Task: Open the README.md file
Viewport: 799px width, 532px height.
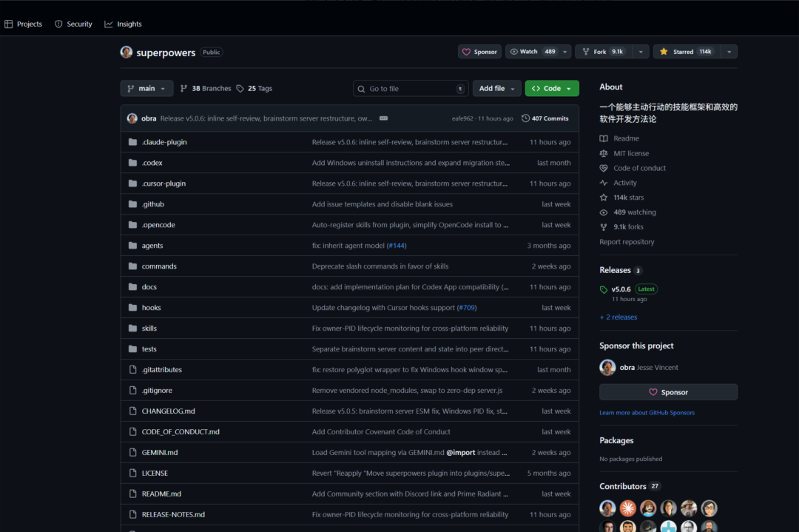Action: click(x=161, y=494)
